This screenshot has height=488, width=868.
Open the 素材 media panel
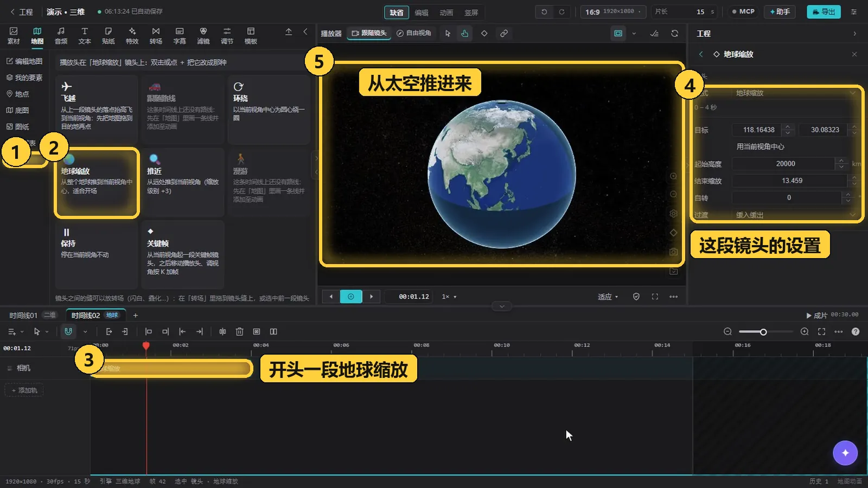click(14, 36)
